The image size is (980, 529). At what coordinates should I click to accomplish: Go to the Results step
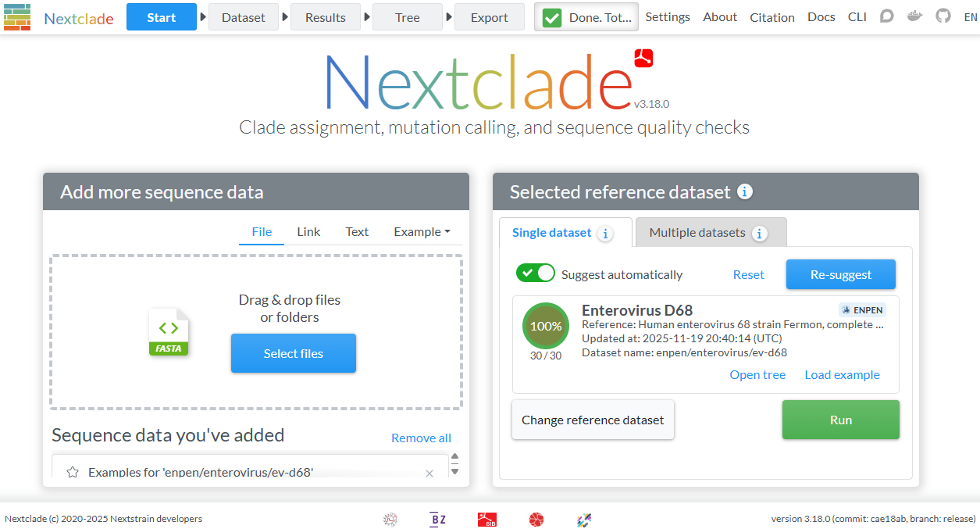325,17
